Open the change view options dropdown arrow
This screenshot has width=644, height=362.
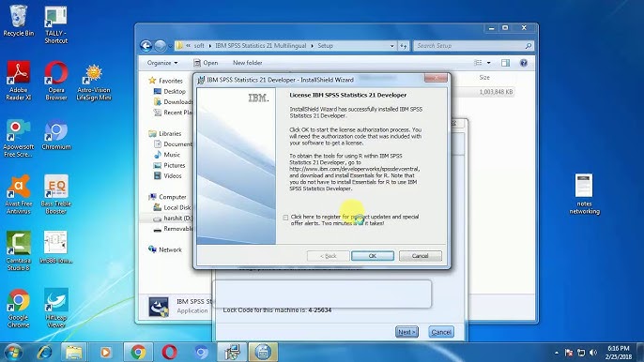489,63
